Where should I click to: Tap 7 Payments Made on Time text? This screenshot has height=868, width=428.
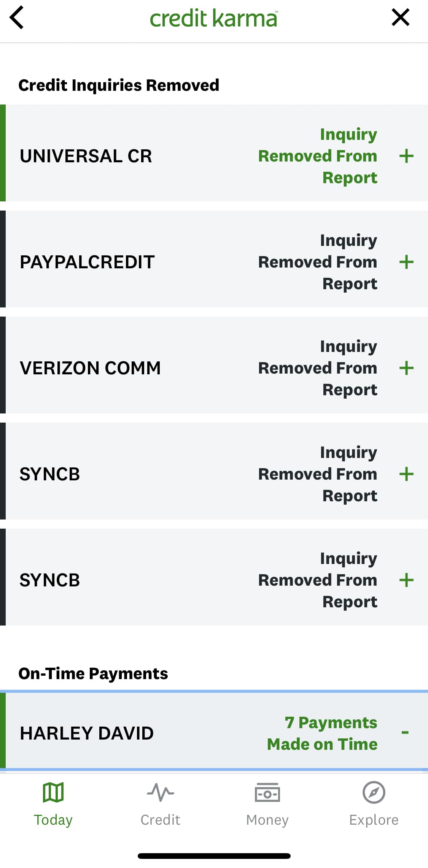(x=322, y=733)
